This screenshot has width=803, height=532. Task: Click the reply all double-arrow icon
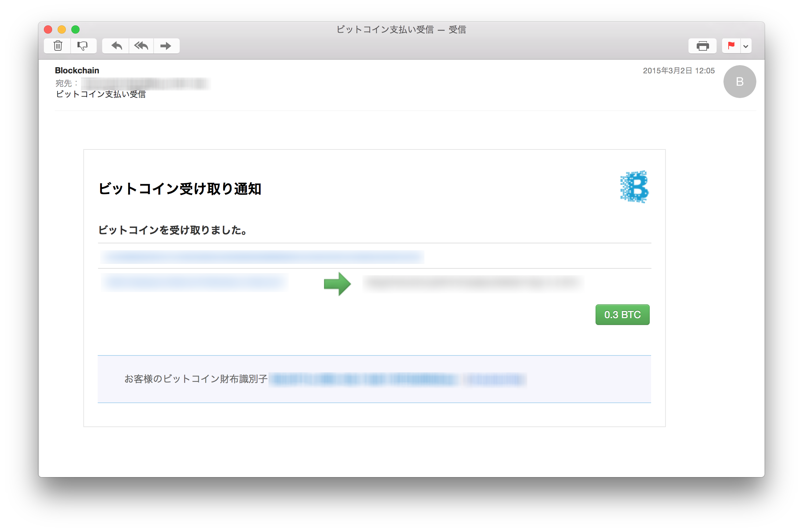click(x=141, y=46)
